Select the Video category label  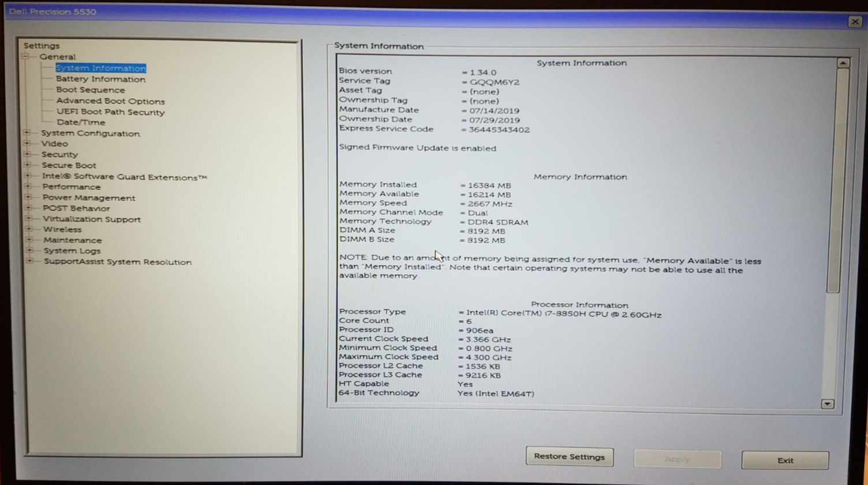coord(54,144)
